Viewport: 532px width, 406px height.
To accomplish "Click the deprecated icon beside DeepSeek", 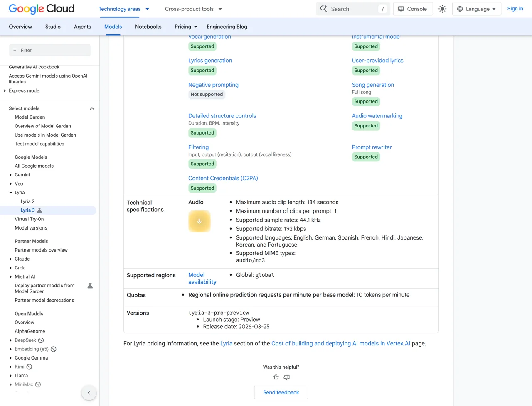I will click(x=41, y=340).
